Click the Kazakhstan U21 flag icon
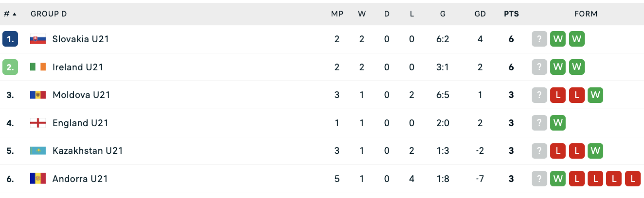The height and width of the screenshot is (198, 644). (x=38, y=151)
